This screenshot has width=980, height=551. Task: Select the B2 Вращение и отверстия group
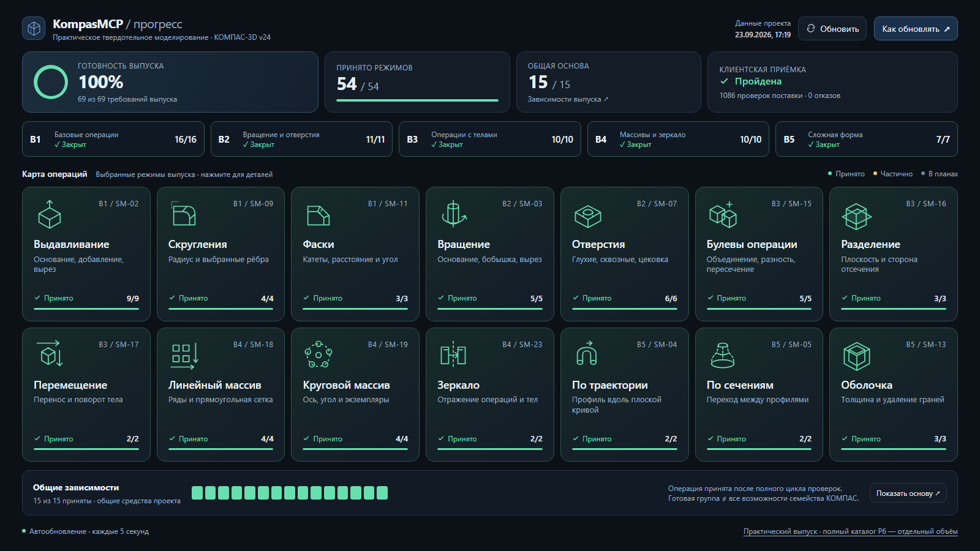[301, 139]
